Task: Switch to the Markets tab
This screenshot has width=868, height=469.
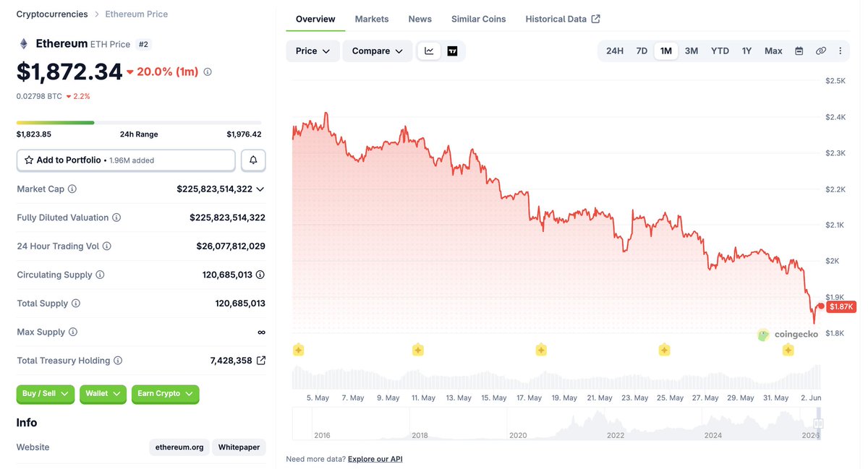Action: 372,19
